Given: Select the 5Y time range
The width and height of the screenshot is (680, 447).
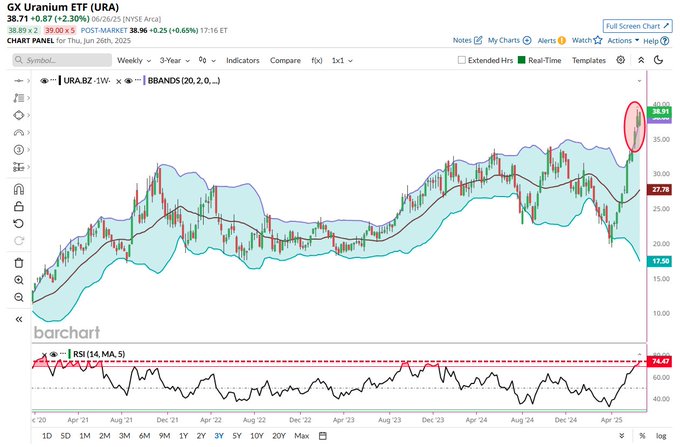Looking at the screenshot, I should 235,436.
